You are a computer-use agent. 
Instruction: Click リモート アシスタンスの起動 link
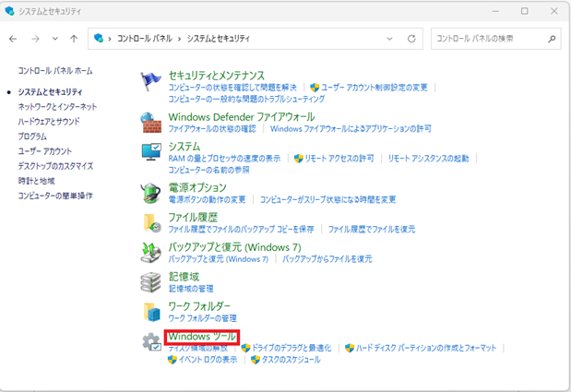click(x=428, y=159)
